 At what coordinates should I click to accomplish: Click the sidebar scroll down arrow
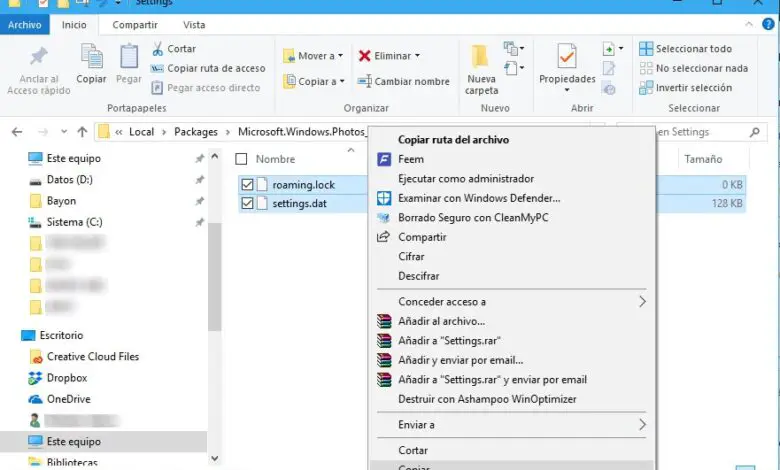(x=215, y=458)
